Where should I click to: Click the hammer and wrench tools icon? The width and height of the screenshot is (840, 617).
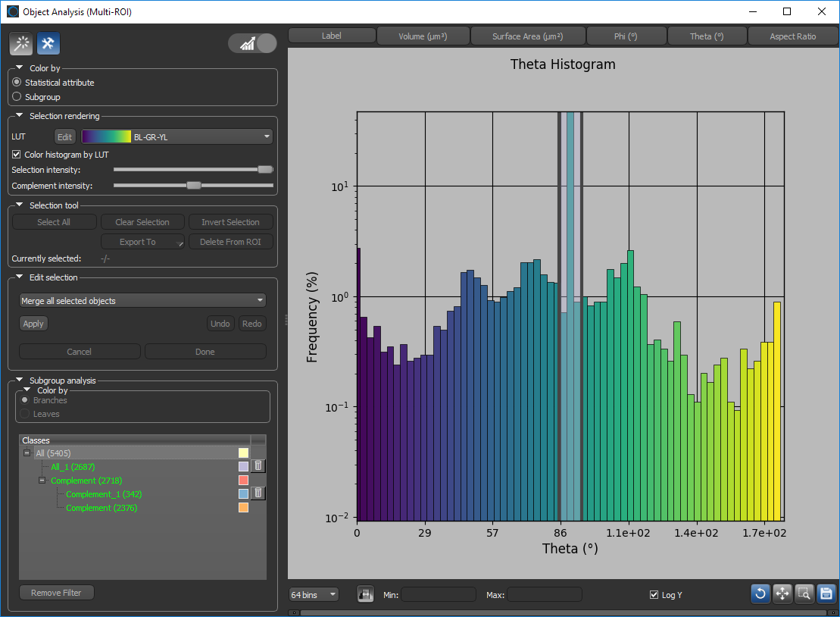48,44
